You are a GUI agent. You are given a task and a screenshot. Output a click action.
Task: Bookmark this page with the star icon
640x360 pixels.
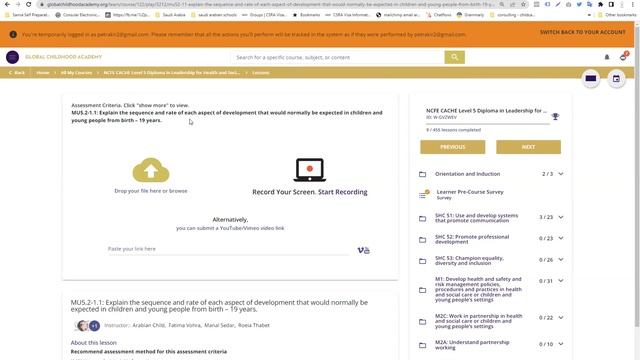(x=523, y=4)
